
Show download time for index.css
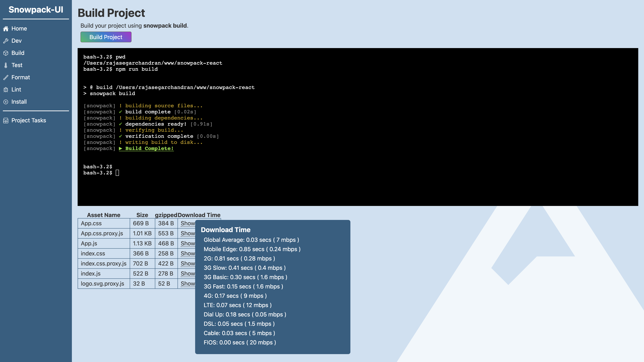coord(187,253)
